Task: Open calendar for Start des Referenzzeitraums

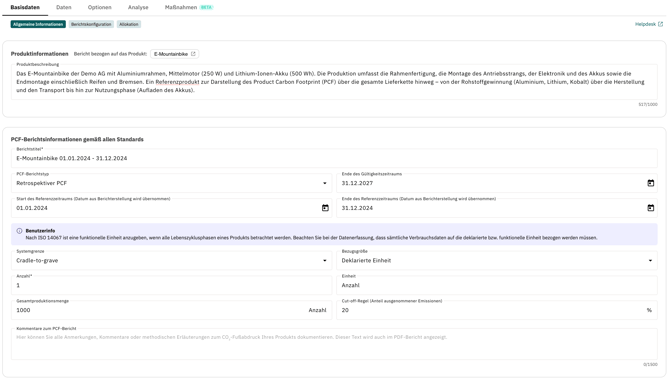Action: (x=325, y=208)
